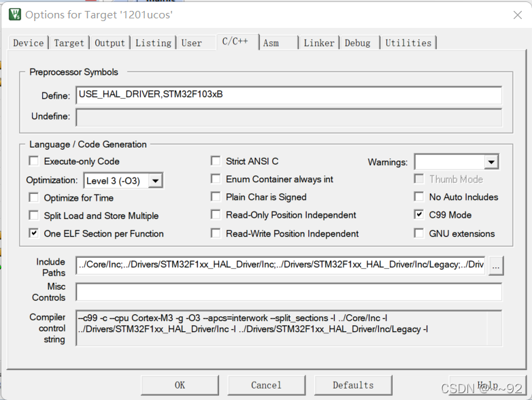The height and width of the screenshot is (400, 532).
Task: Click the Misc Controls input field
Action: [288, 292]
